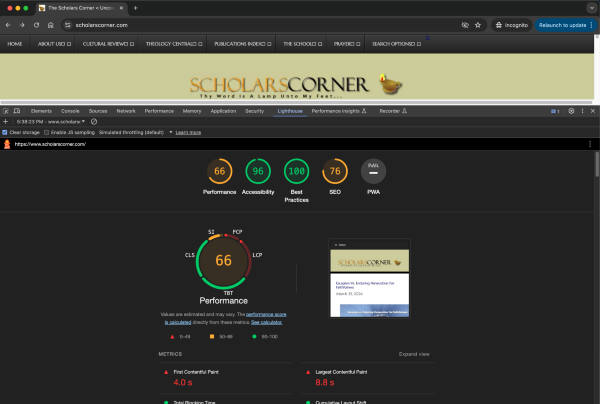This screenshot has width=600, height=404.
Task: Switch to the Elements tab
Action: pyautogui.click(x=41, y=111)
